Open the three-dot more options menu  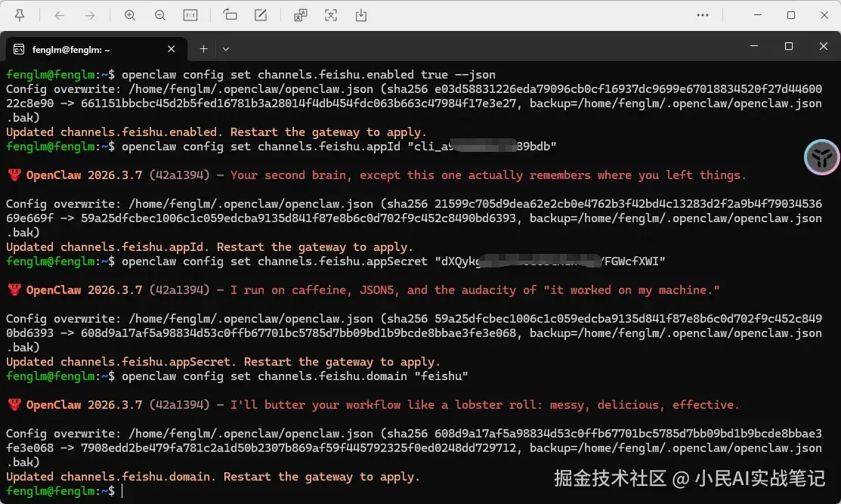tap(703, 15)
